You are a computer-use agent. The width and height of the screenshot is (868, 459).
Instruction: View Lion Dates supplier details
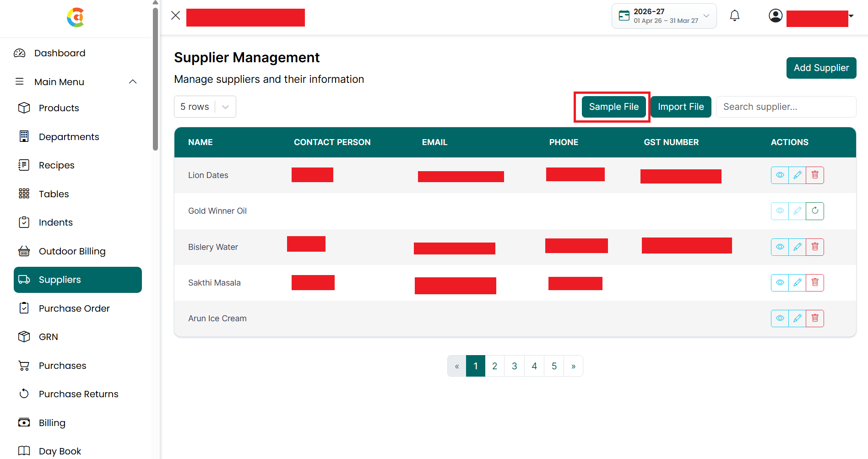click(780, 175)
